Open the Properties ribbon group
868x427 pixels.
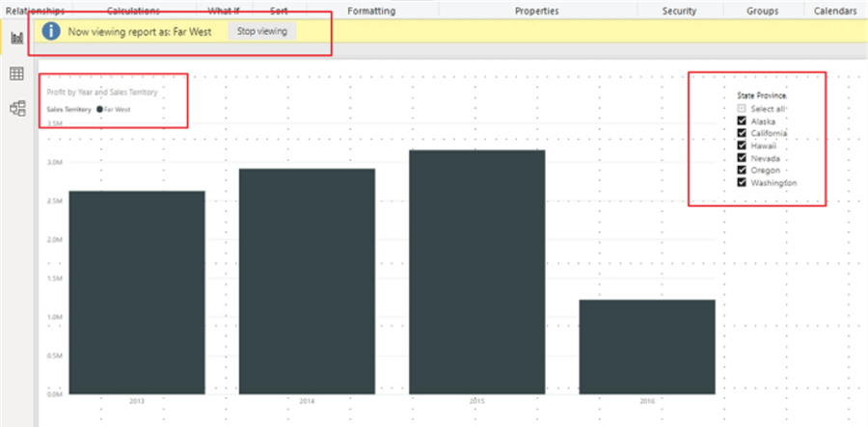(537, 11)
